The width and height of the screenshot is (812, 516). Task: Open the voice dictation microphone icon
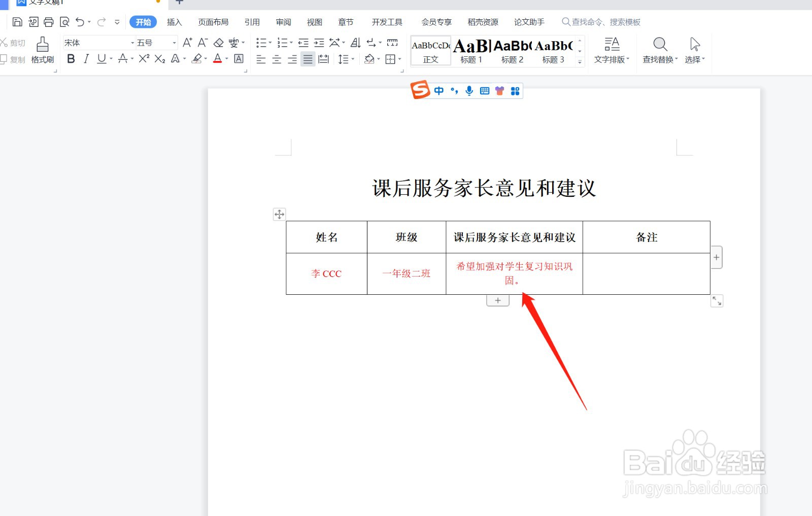click(x=469, y=90)
